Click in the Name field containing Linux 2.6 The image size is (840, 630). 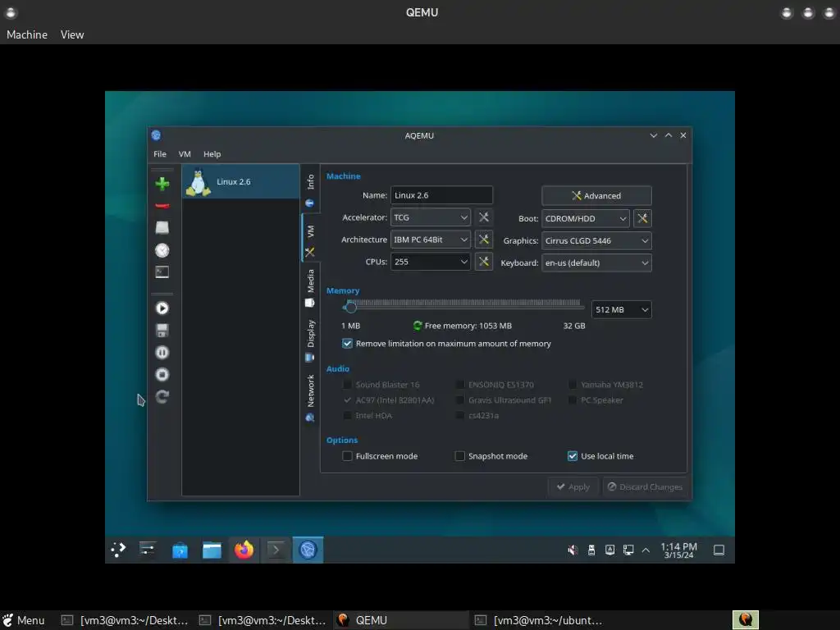tap(441, 195)
